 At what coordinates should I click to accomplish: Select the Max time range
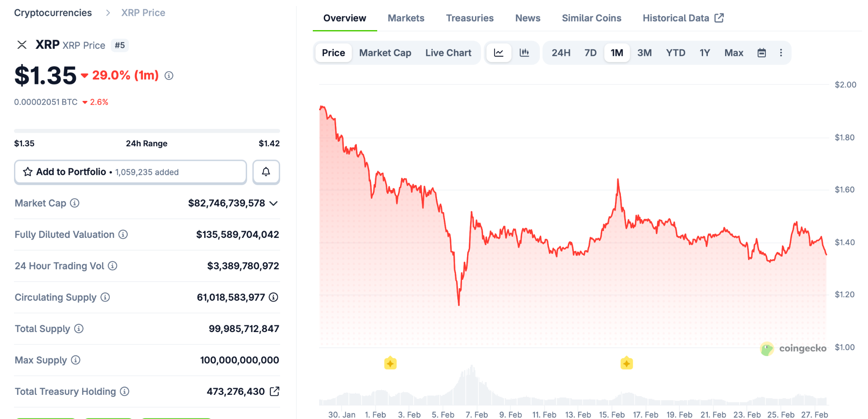734,53
